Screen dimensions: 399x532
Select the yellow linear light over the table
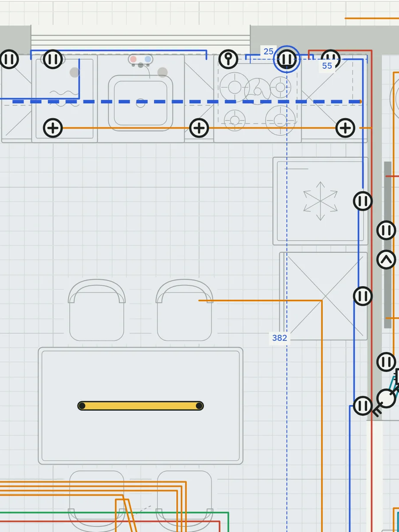click(x=141, y=406)
